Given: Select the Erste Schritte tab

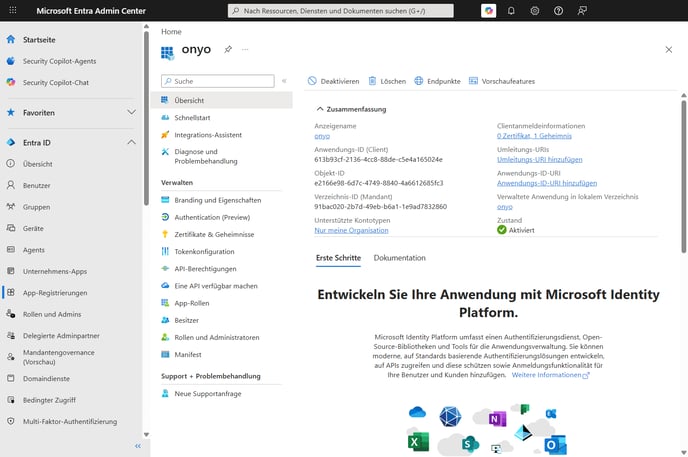Looking at the screenshot, I should point(338,258).
